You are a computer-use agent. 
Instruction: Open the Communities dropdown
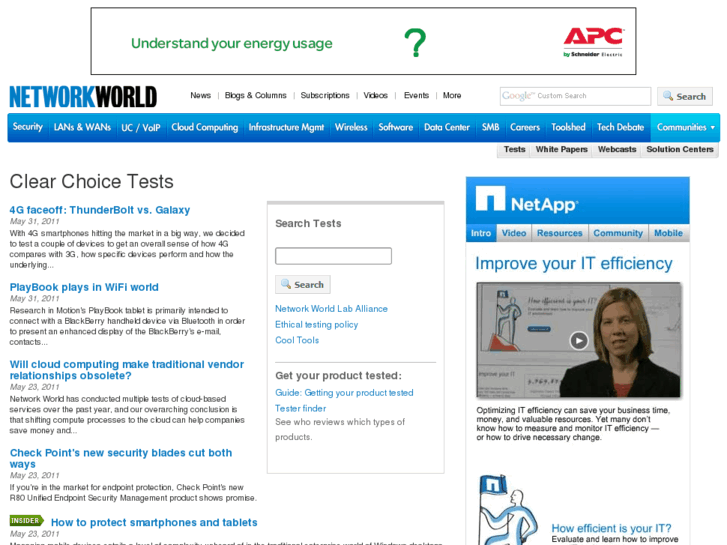tap(685, 127)
